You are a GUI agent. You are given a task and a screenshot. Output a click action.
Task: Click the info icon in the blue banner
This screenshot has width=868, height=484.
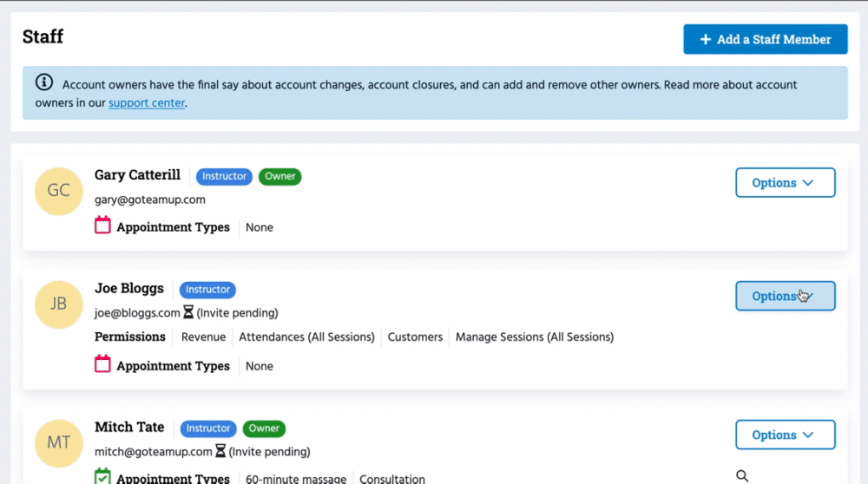pos(44,83)
